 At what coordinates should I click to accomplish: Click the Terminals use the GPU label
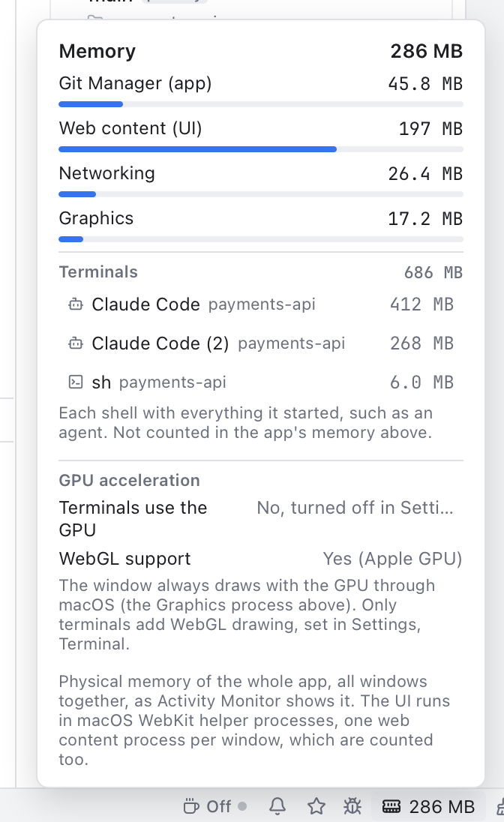click(x=133, y=519)
